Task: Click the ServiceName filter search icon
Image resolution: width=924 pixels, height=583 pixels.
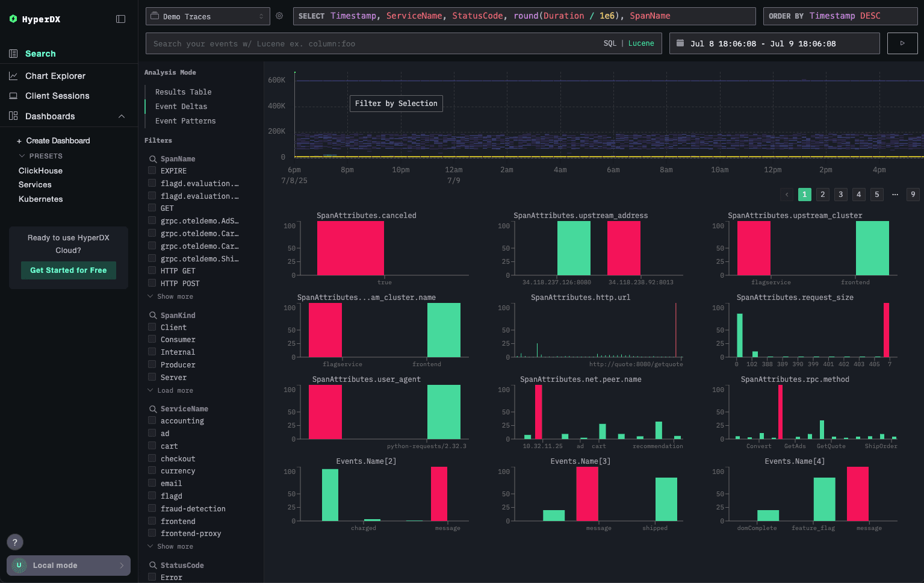Action: coord(153,409)
